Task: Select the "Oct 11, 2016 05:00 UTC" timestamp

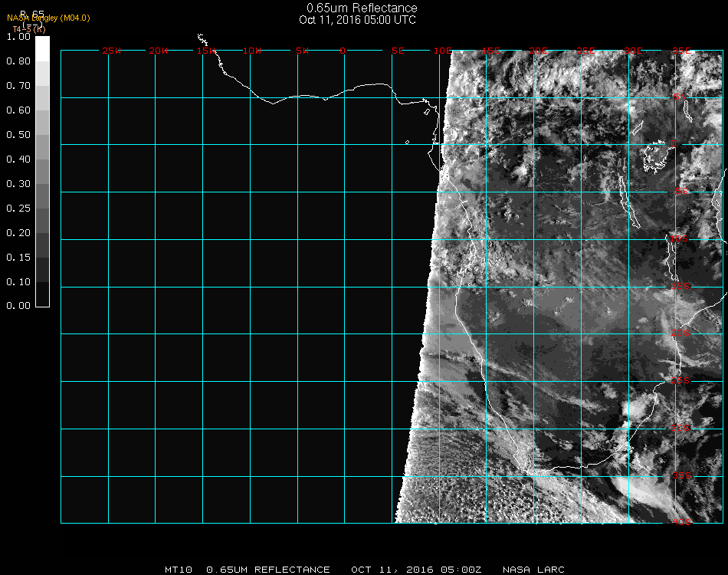Action: click(358, 20)
